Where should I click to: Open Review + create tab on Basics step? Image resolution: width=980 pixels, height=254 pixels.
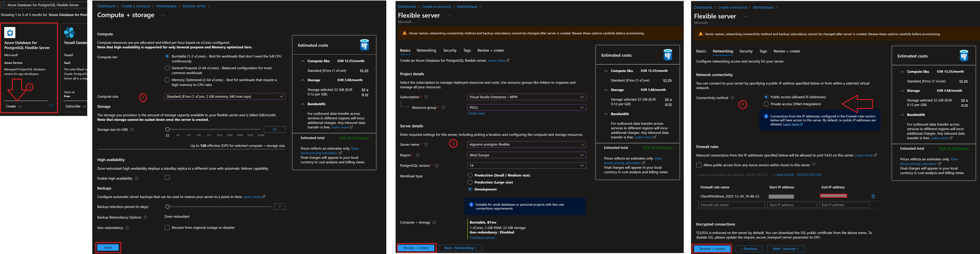tap(490, 50)
